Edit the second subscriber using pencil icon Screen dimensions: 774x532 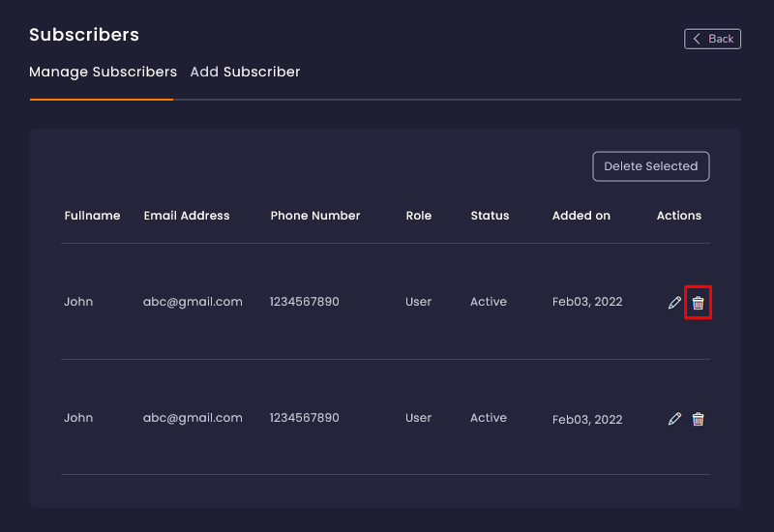[x=674, y=419]
